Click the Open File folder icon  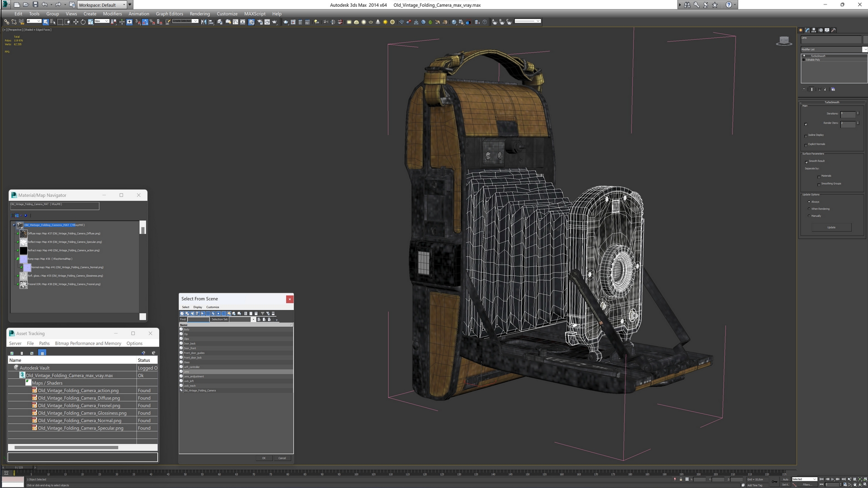[x=26, y=5]
